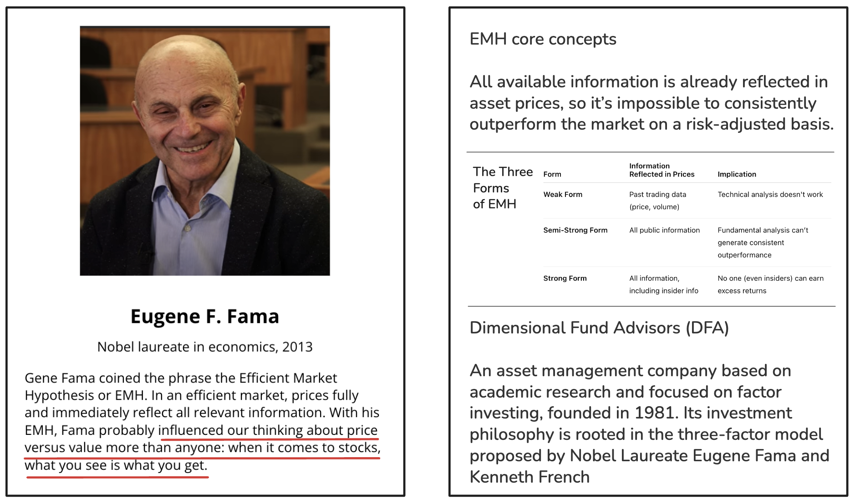Click the Eugene Fama portrait photo
Image resolution: width=855 pixels, height=504 pixels.
[205, 151]
